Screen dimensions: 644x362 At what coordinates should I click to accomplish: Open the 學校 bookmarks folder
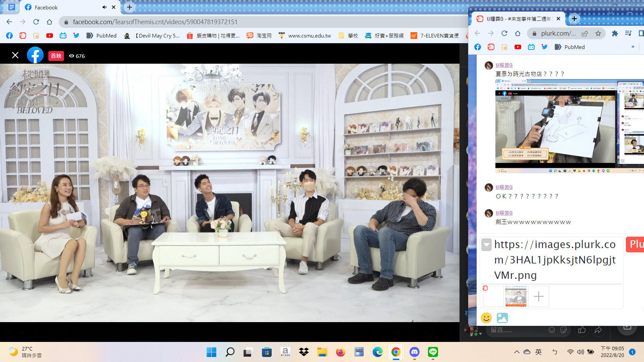click(348, 36)
